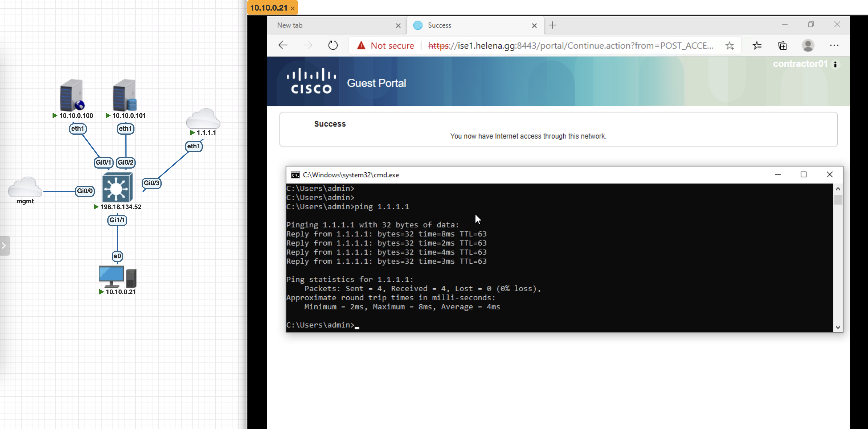This screenshot has height=429, width=868.
Task: Select the 10.10.0.100 server node
Action: [71, 95]
